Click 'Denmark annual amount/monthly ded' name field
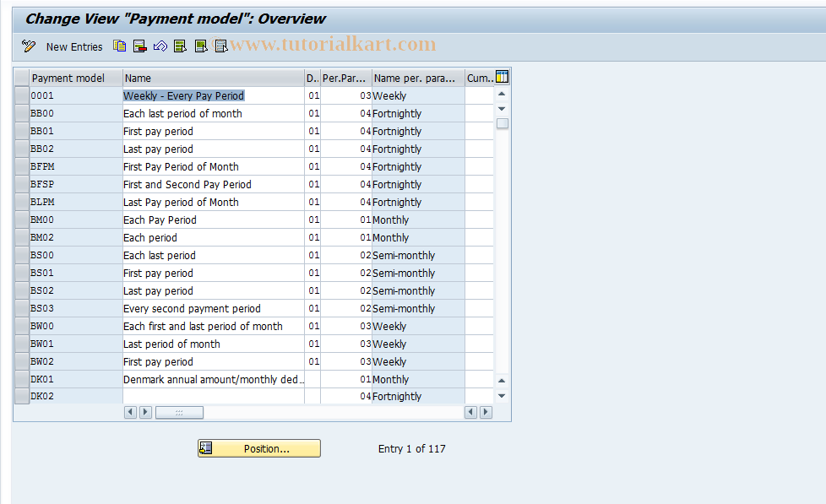 [214, 379]
